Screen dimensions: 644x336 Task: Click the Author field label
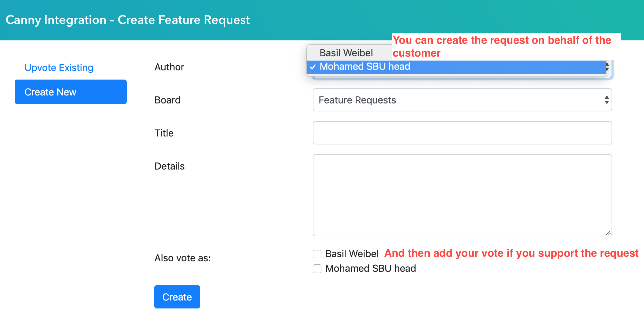point(169,67)
